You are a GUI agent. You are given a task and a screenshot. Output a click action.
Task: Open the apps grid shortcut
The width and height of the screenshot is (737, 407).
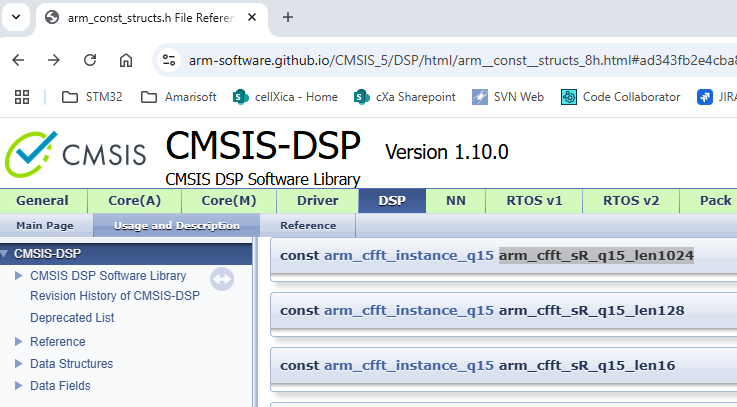pos(22,97)
